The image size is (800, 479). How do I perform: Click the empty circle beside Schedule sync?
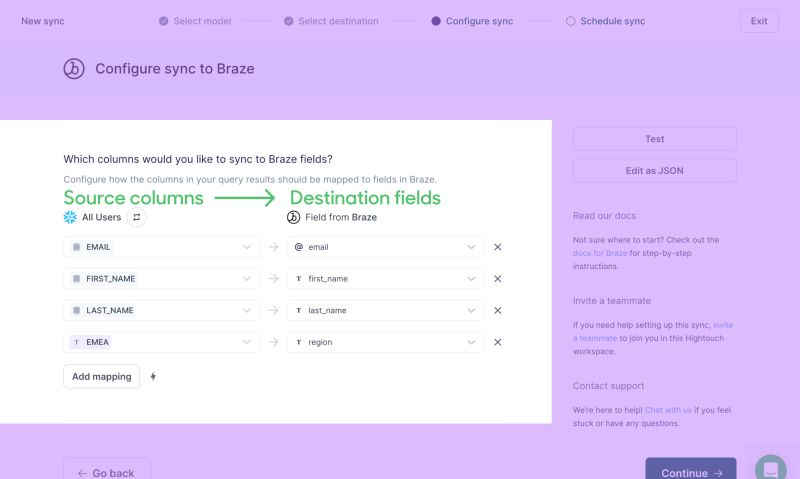click(570, 21)
